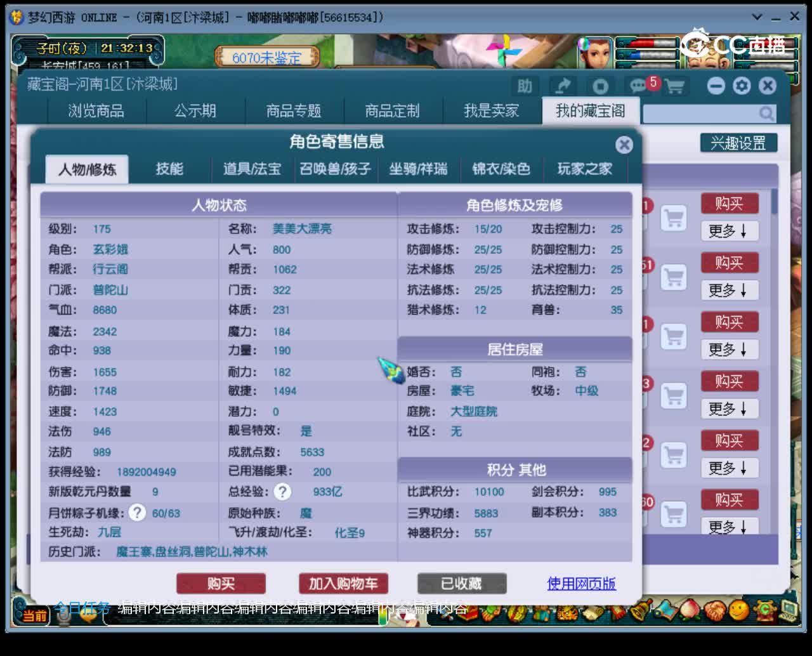Open the shopping cart icon in 藏宝阁 header
The height and width of the screenshot is (656, 812).
point(675,86)
